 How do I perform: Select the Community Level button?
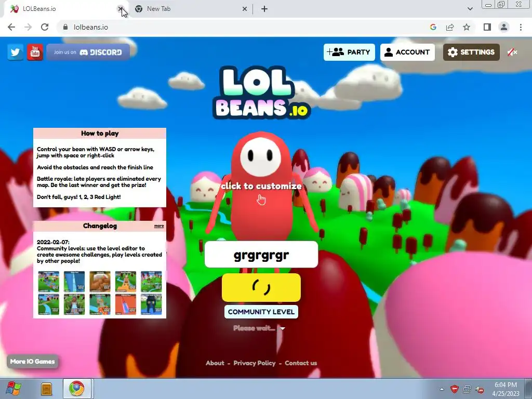point(261,312)
